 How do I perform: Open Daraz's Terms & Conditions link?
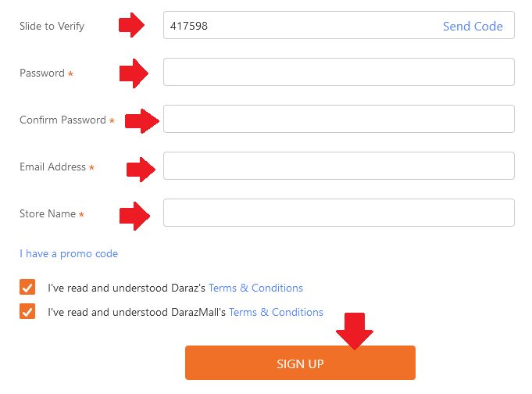(255, 288)
